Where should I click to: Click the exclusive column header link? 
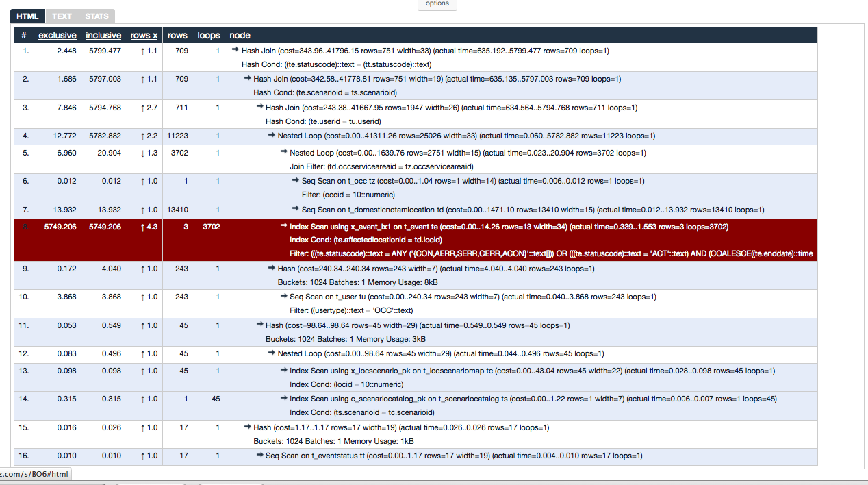click(x=58, y=36)
